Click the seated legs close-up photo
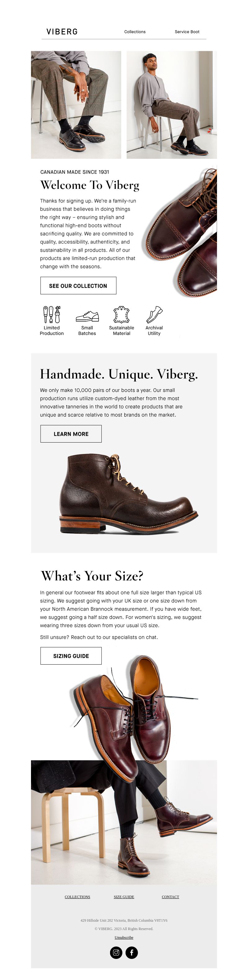248x980 pixels. click(x=76, y=105)
